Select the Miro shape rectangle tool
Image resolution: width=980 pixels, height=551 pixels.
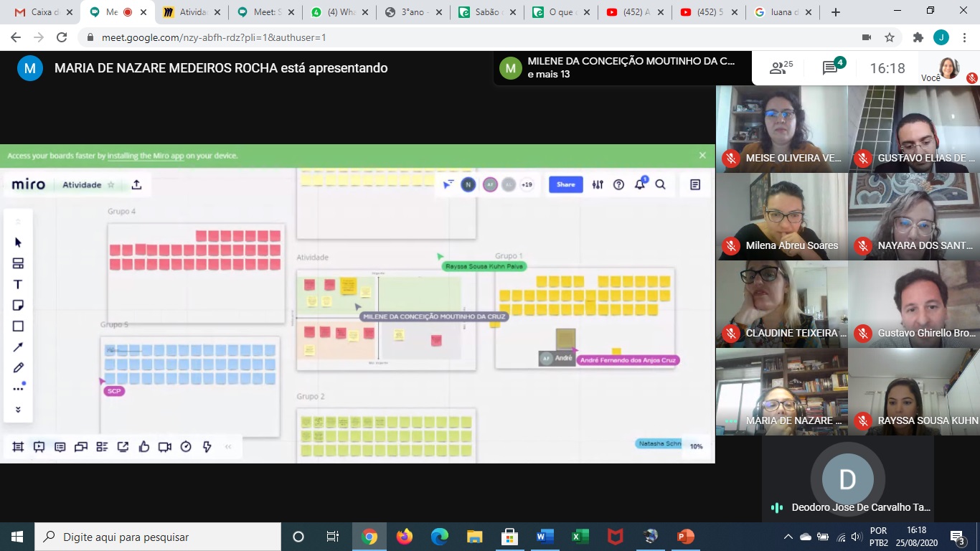(18, 326)
